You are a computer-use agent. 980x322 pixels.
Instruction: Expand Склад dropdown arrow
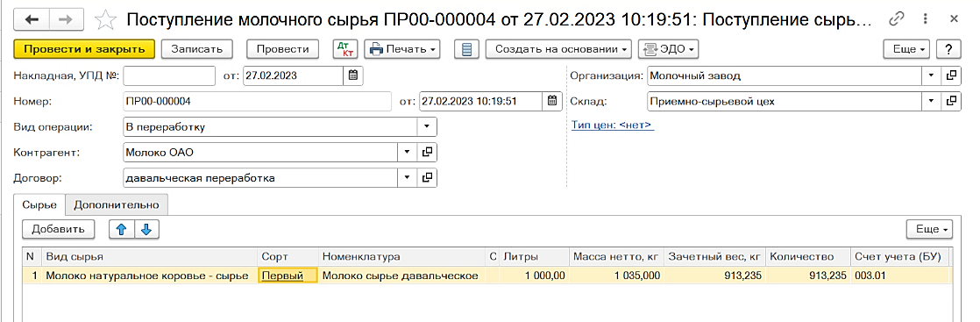coord(931,101)
